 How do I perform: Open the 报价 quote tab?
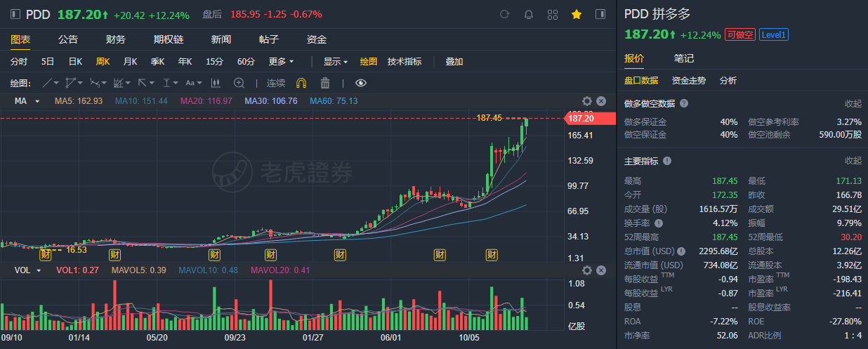coord(634,58)
